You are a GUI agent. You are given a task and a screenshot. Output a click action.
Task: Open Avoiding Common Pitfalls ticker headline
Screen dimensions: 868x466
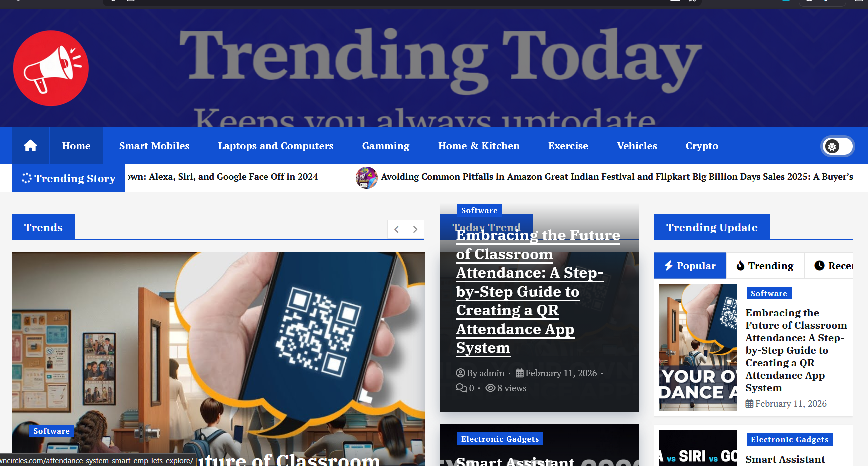pyautogui.click(x=617, y=177)
